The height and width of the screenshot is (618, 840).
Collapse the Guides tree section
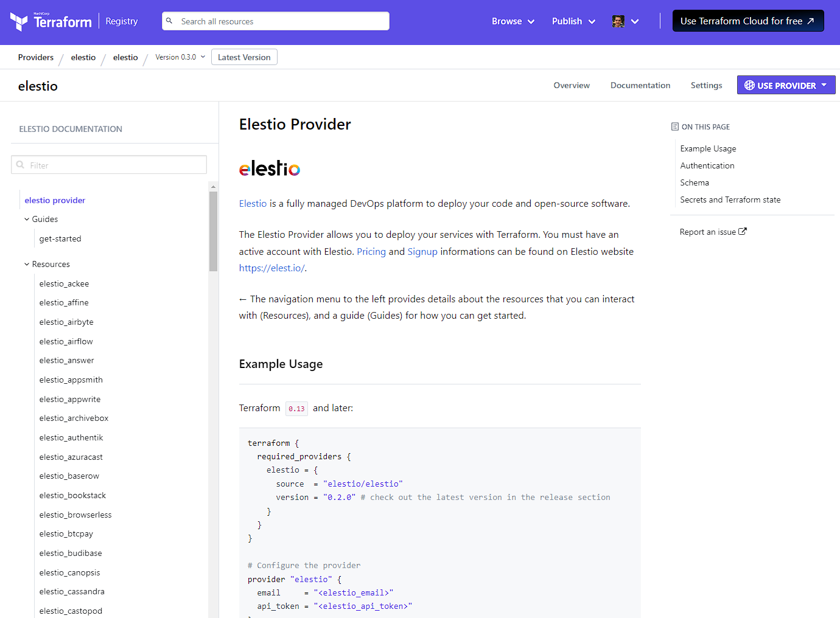pyautogui.click(x=27, y=219)
